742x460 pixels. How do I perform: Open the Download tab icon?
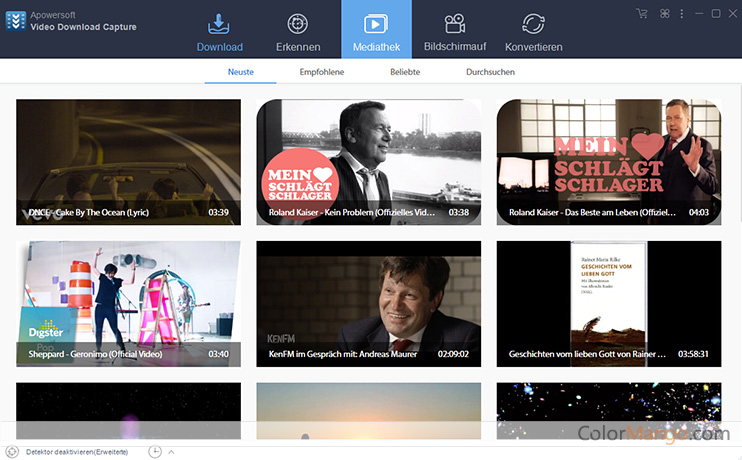pos(219,24)
